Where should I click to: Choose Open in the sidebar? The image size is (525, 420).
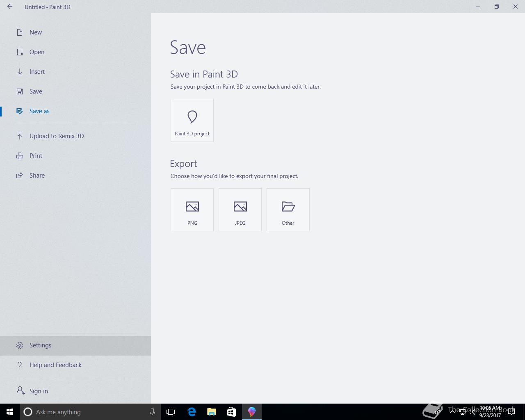tap(75, 52)
